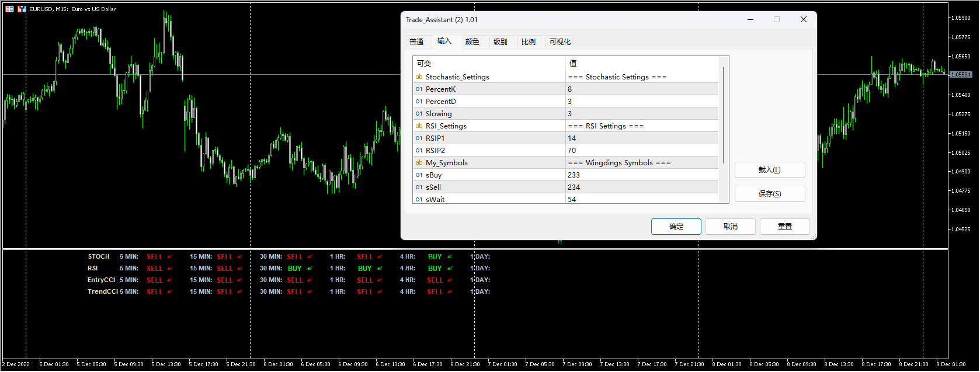Select the My_Symbols parameter row
980x372 pixels.
pos(565,163)
